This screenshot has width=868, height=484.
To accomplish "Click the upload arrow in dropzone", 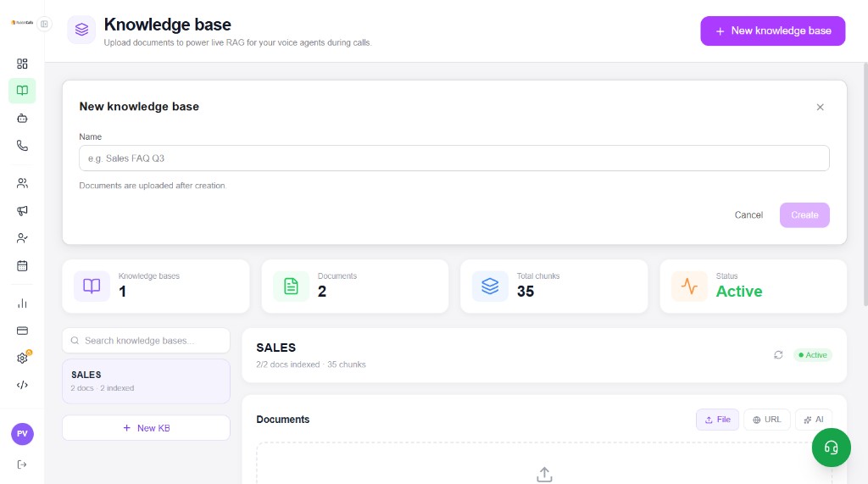I will click(x=544, y=474).
